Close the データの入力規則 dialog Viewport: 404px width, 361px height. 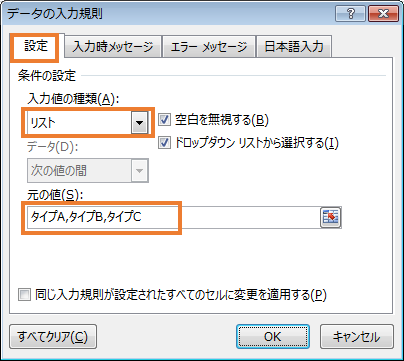tap(383, 14)
